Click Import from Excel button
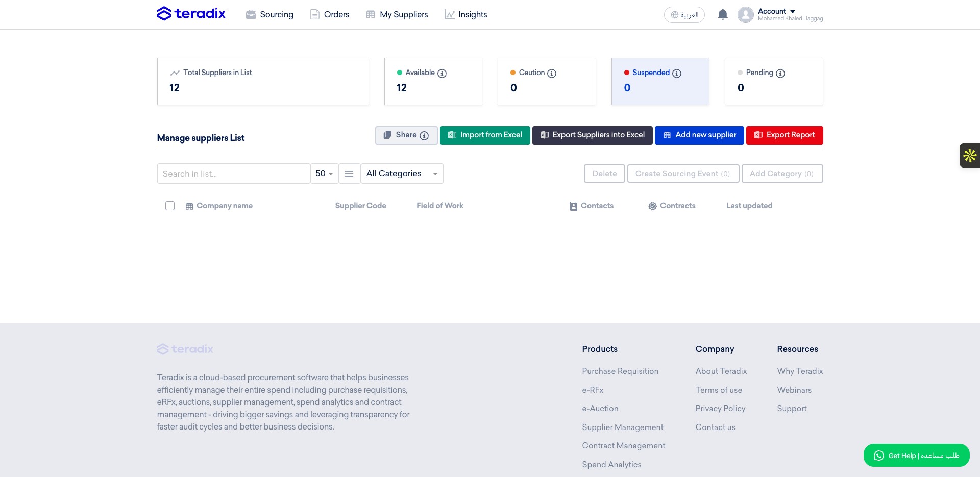The height and width of the screenshot is (477, 980). pyautogui.click(x=485, y=135)
